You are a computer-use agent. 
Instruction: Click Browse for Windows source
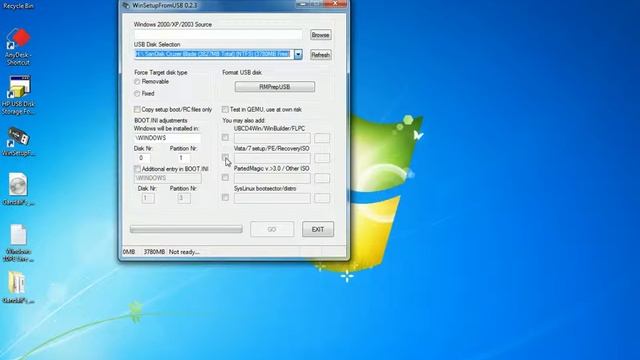[320, 35]
